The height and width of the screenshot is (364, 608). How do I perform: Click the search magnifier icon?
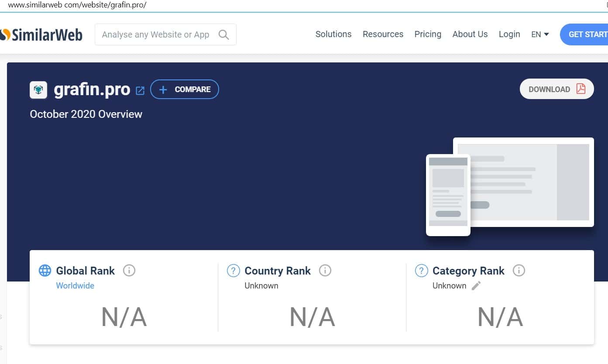click(x=223, y=34)
